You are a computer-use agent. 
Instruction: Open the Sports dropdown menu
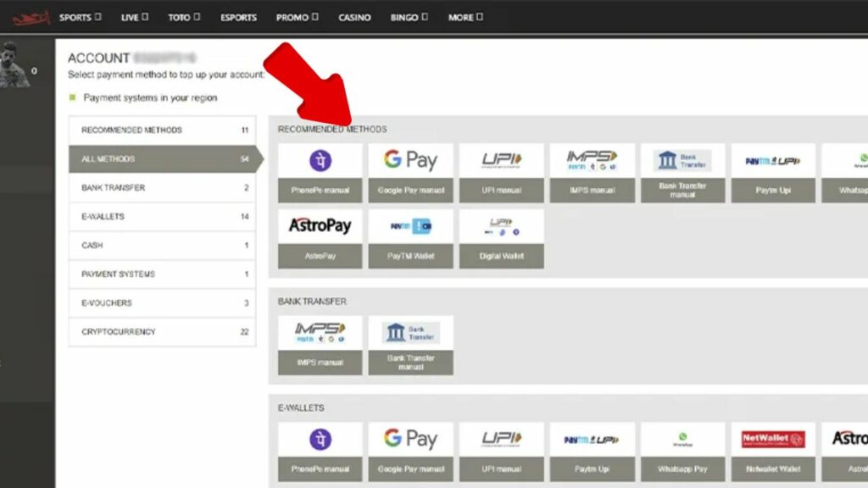pos(81,17)
